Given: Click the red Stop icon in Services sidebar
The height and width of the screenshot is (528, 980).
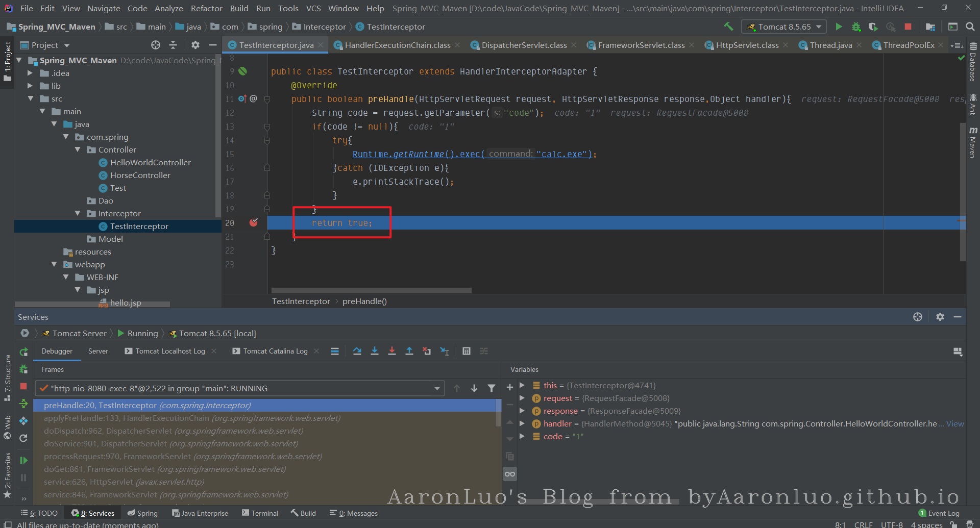Looking at the screenshot, I should pyautogui.click(x=23, y=386).
